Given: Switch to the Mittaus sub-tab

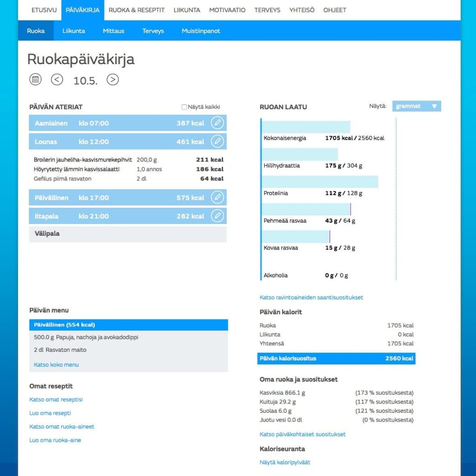Looking at the screenshot, I should click(x=113, y=31).
